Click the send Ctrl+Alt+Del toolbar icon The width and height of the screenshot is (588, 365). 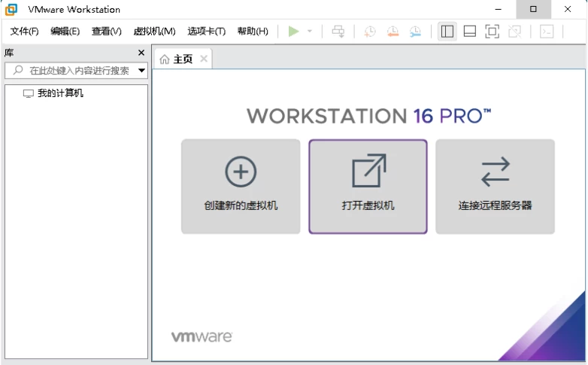point(338,31)
